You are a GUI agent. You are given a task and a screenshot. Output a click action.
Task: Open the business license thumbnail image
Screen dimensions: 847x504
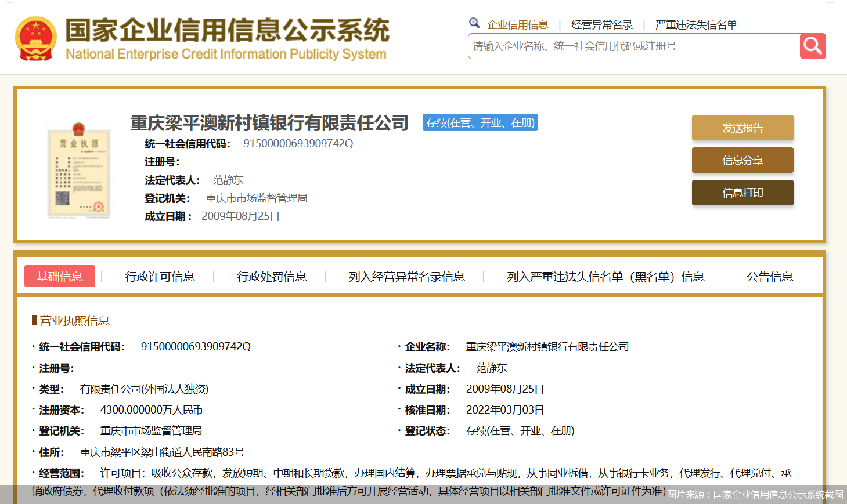(x=78, y=171)
